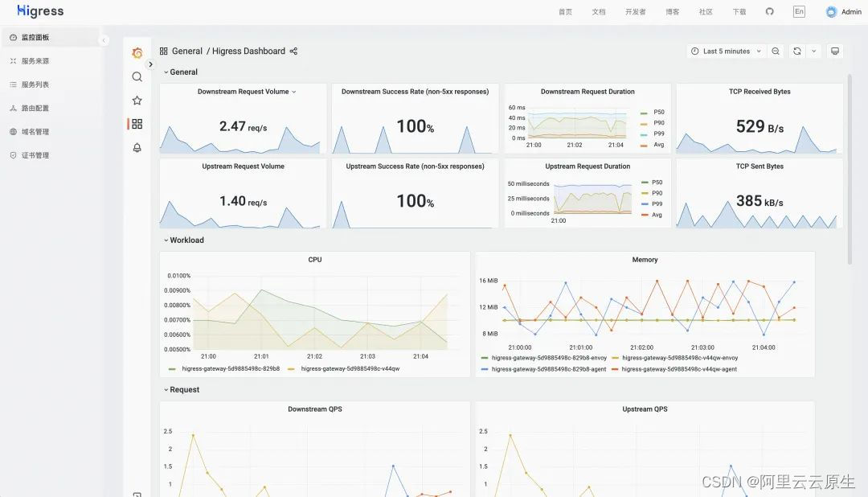Click the 529 B/s value
Viewport: 868px width, 497px height.
[x=759, y=127]
